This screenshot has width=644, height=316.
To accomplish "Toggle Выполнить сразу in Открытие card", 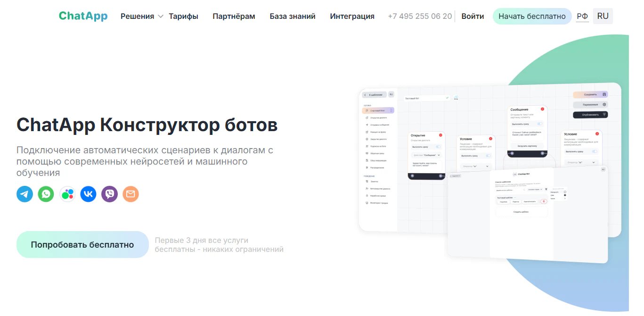I will point(438,147).
